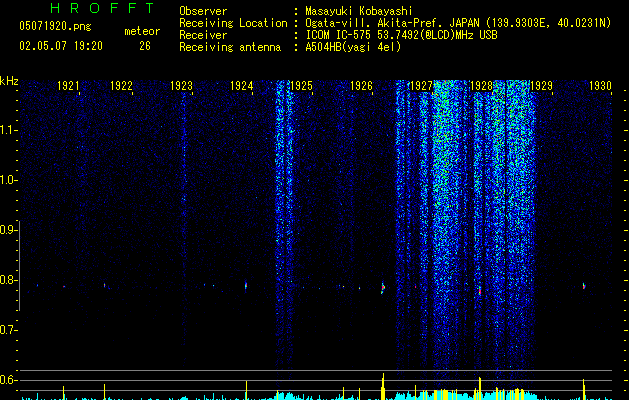Click the antenna value A504HB(yagi 4el)
The width and height of the screenshot is (629, 400).
coord(353,47)
